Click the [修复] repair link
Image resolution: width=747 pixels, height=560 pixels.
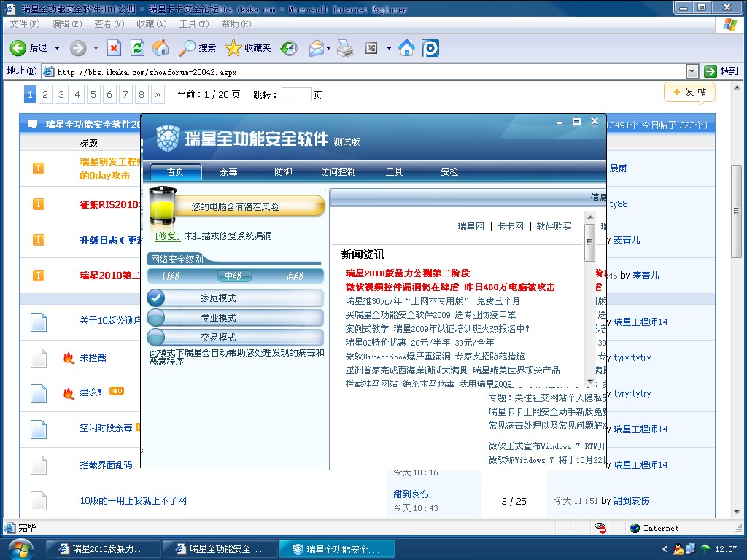168,236
